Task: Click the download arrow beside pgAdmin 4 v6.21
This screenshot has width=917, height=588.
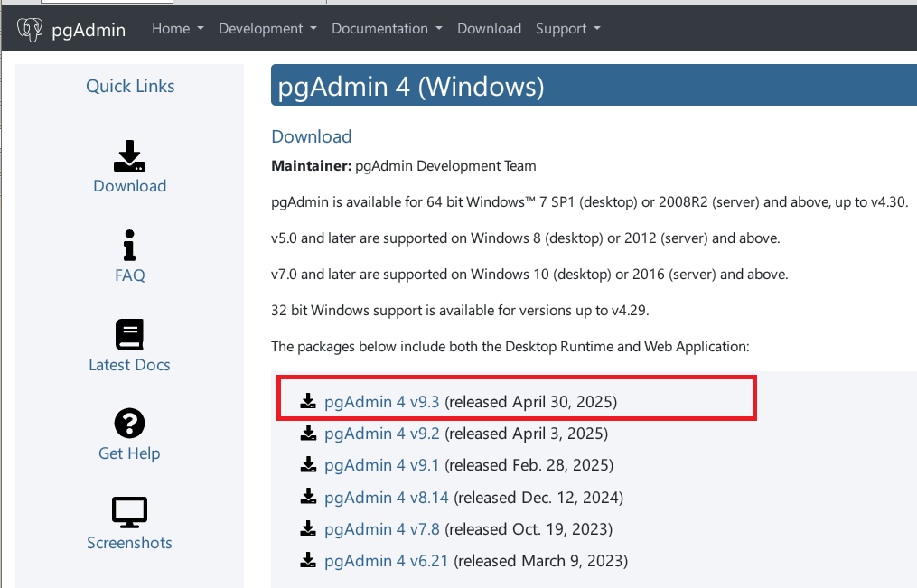Action: [x=307, y=560]
